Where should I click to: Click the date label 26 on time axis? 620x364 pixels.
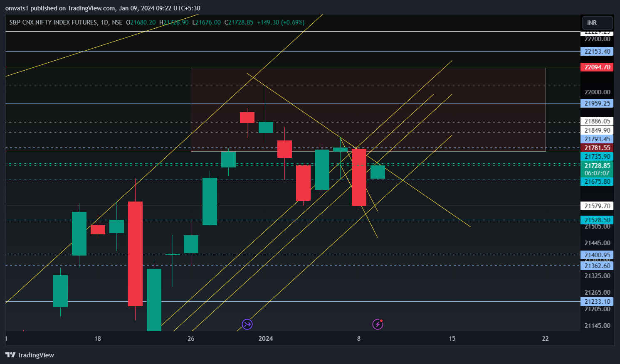coord(191,339)
